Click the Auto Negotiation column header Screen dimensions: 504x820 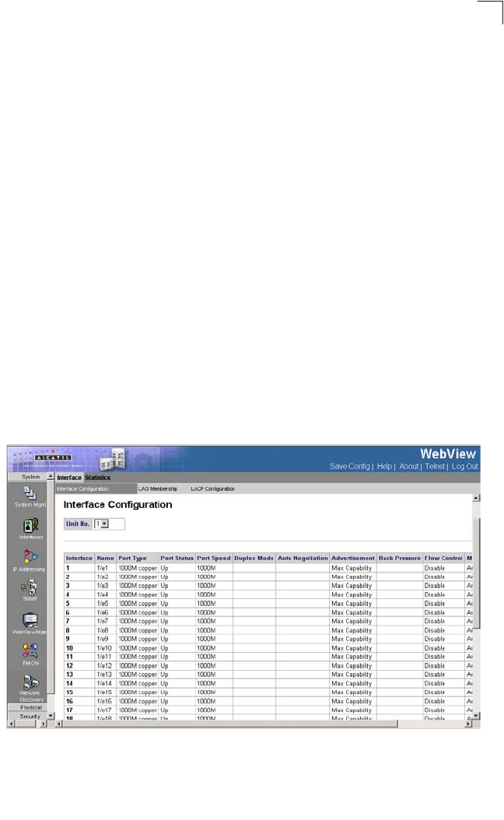[303, 558]
